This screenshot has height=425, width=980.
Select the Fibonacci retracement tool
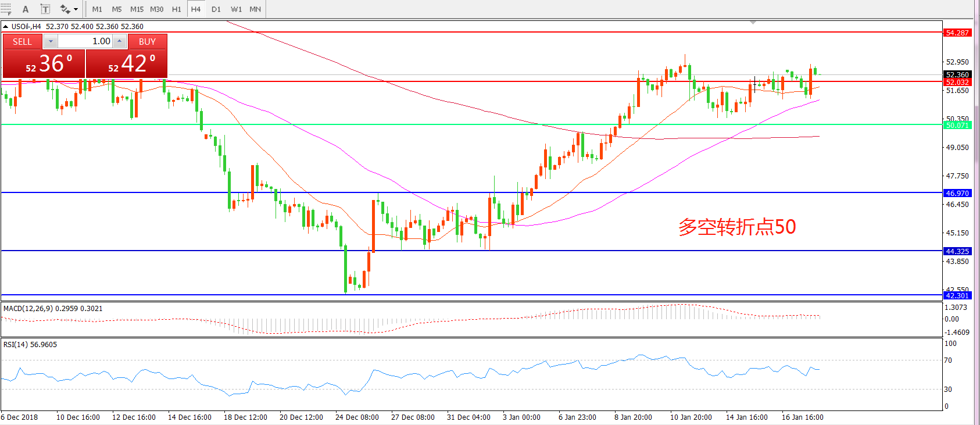click(x=6, y=9)
